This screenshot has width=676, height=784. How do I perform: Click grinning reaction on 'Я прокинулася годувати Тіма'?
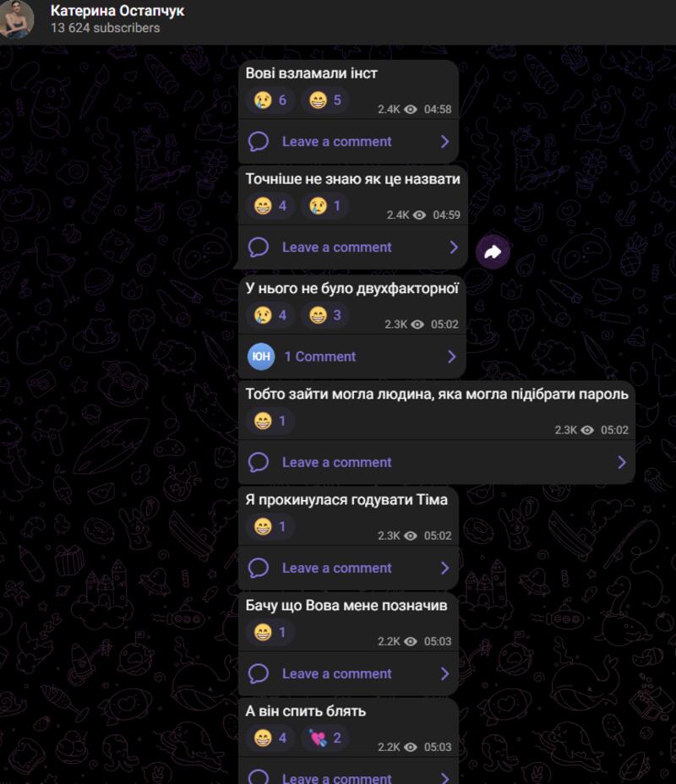[270, 526]
